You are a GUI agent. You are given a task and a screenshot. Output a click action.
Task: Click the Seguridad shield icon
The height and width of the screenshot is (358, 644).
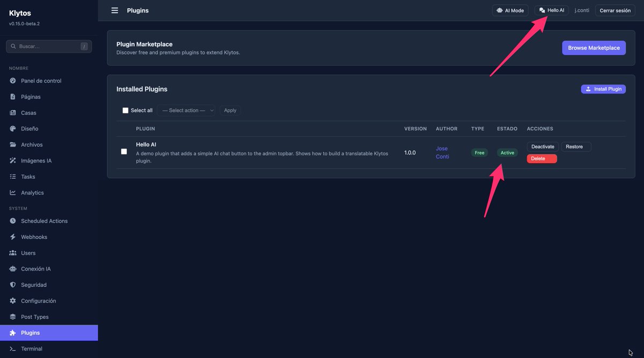(x=13, y=285)
